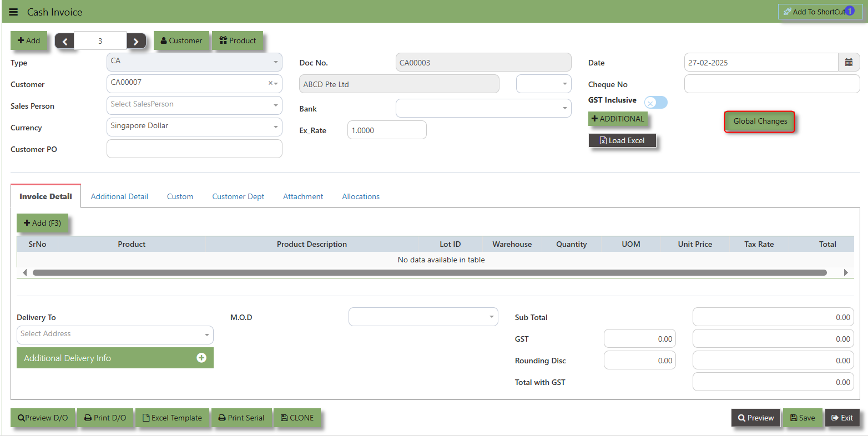Click the Sub Total amount field

click(773, 317)
